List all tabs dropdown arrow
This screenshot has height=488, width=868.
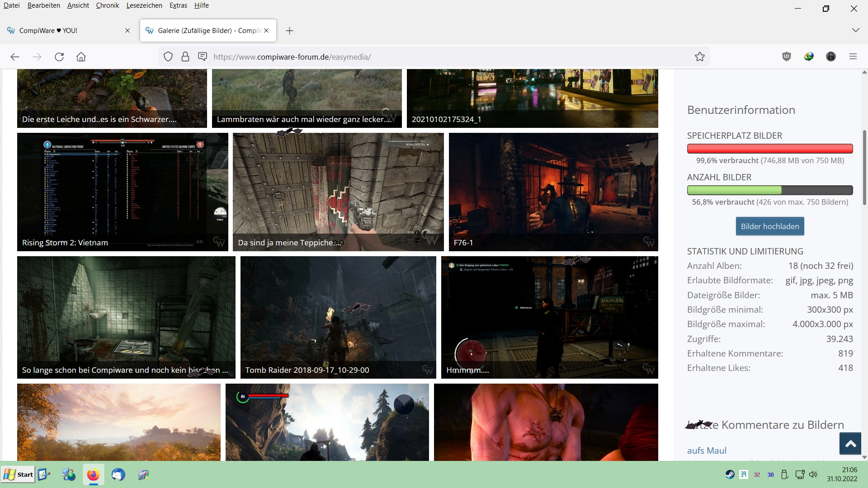click(855, 30)
